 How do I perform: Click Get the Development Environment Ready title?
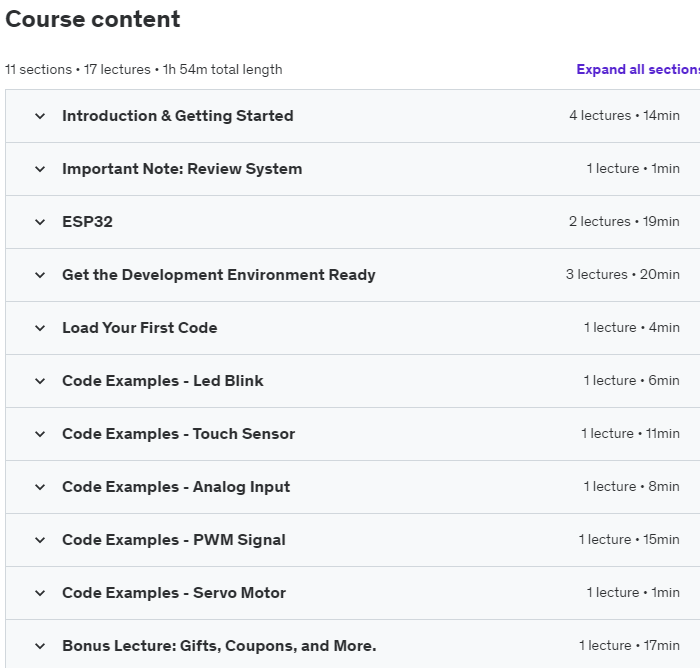coord(219,275)
